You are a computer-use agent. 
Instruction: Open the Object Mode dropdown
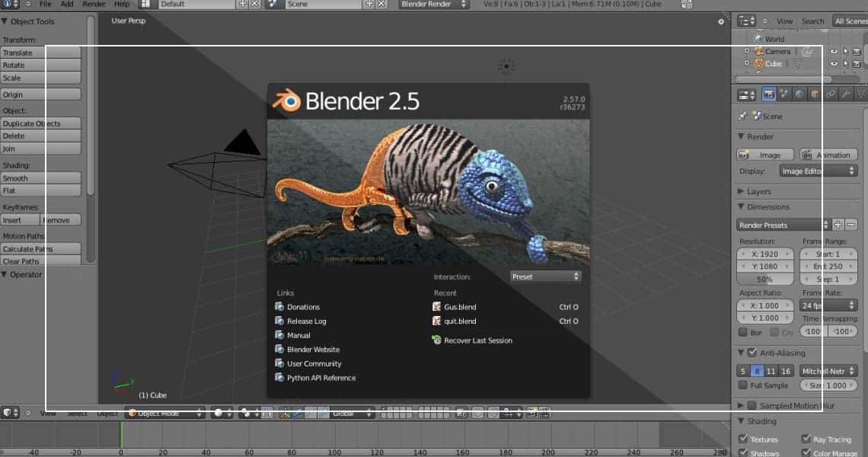tap(165, 413)
